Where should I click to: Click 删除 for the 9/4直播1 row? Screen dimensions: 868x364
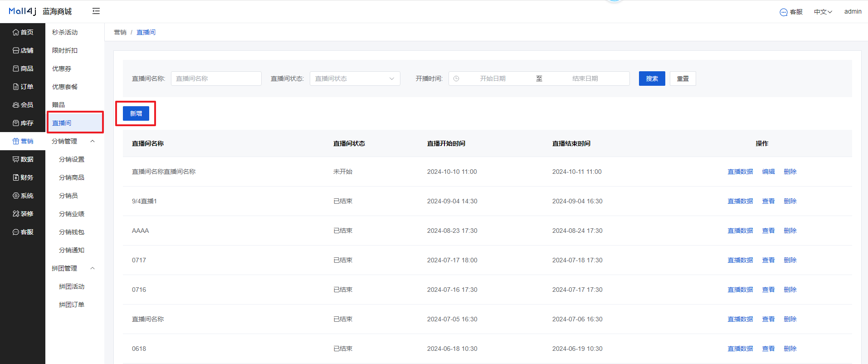click(x=790, y=201)
